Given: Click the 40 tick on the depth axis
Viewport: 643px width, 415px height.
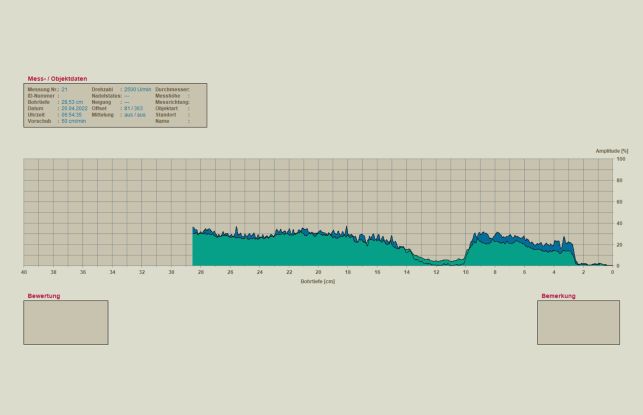Looking at the screenshot, I should [24, 271].
